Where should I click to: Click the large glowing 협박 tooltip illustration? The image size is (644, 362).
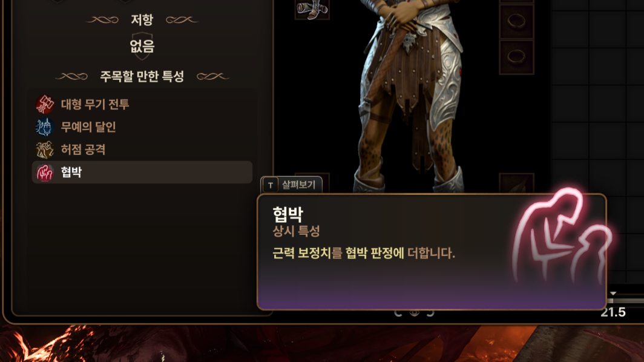tap(562, 235)
